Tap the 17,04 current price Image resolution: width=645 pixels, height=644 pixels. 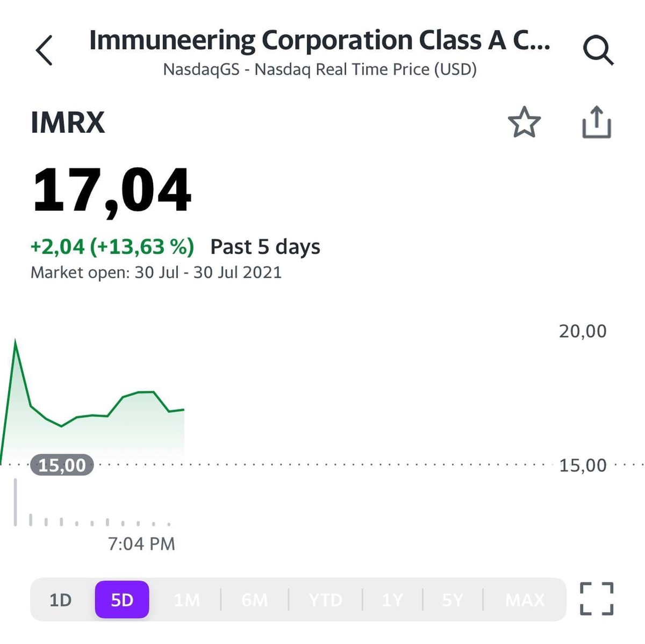point(112,191)
